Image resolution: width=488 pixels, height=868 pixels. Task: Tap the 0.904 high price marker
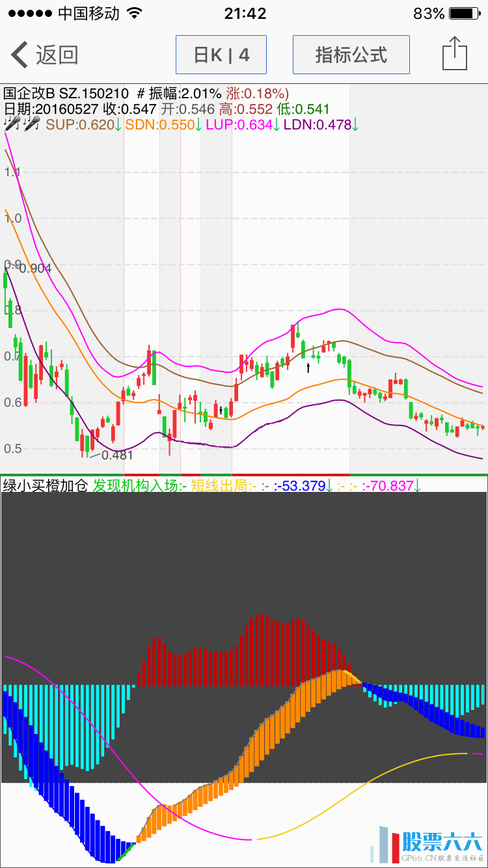point(35,268)
